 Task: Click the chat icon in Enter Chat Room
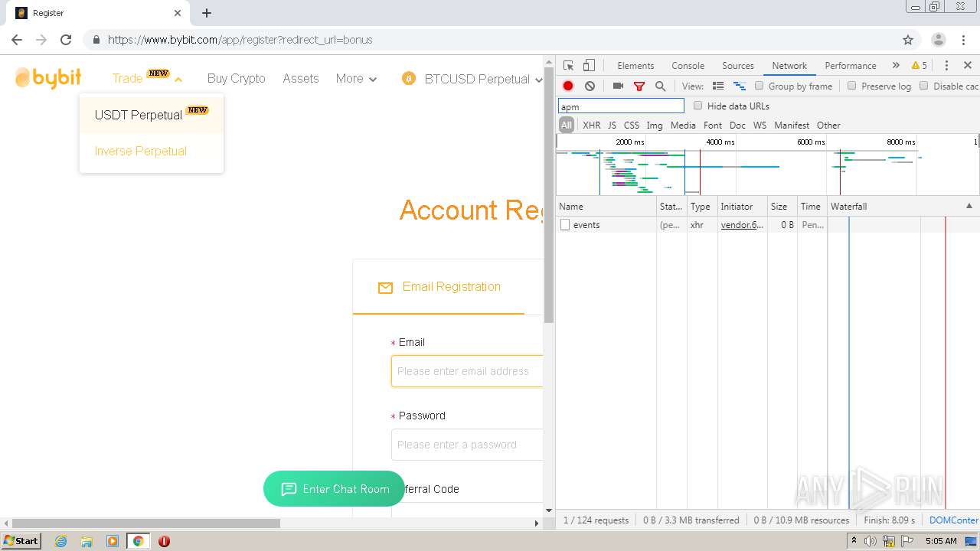289,489
